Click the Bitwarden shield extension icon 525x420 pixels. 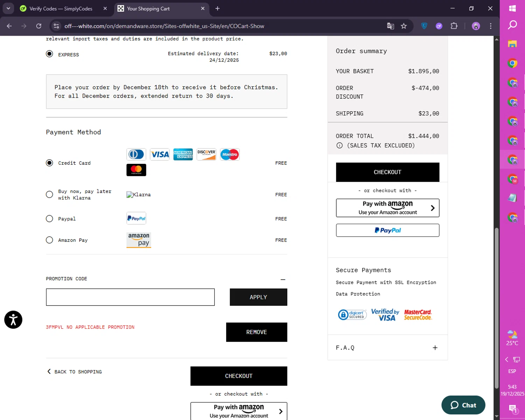tap(424, 26)
